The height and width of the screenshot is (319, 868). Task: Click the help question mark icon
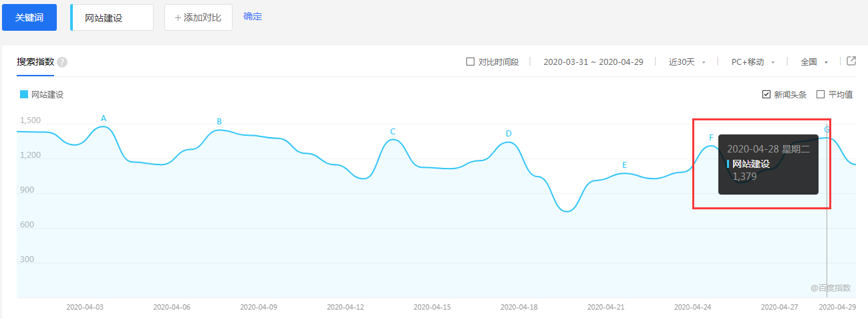pyautogui.click(x=62, y=62)
